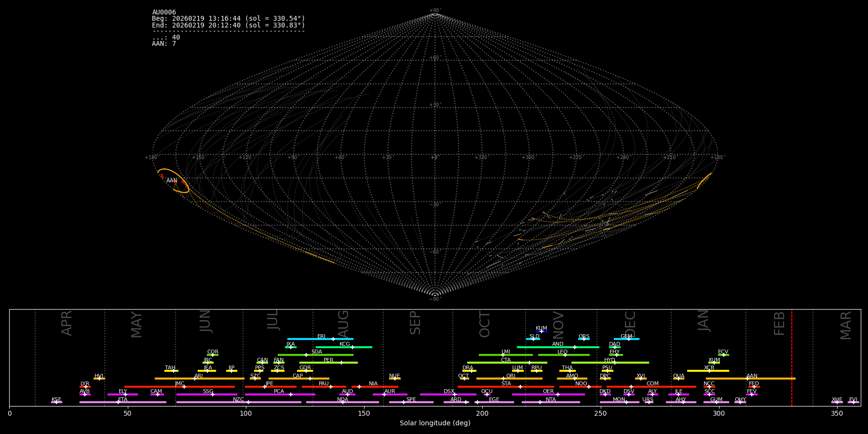Click the JXA shower label

click(x=290, y=344)
